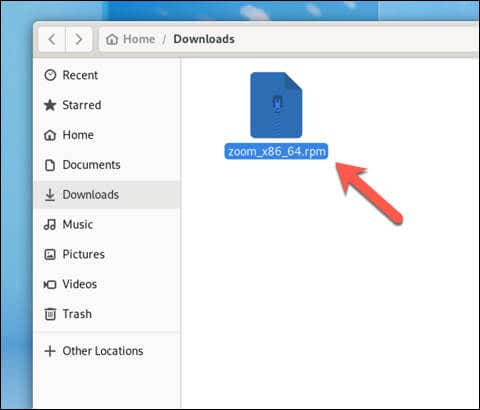Click the Home house icon in the sidebar
This screenshot has height=410, width=480.
pyautogui.click(x=50, y=135)
